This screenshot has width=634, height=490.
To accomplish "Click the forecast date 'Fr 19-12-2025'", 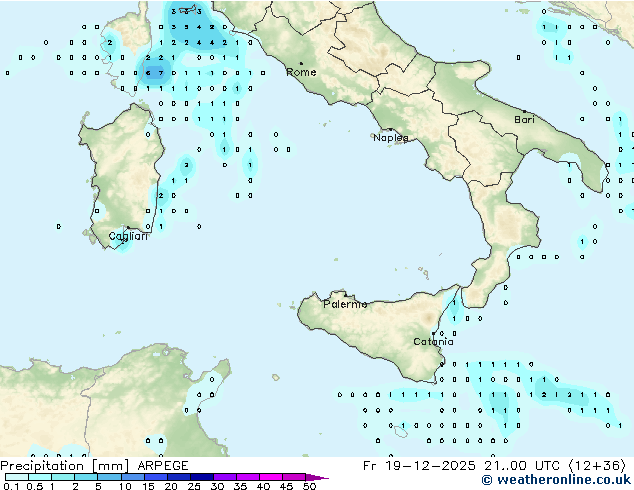I will (x=419, y=466).
